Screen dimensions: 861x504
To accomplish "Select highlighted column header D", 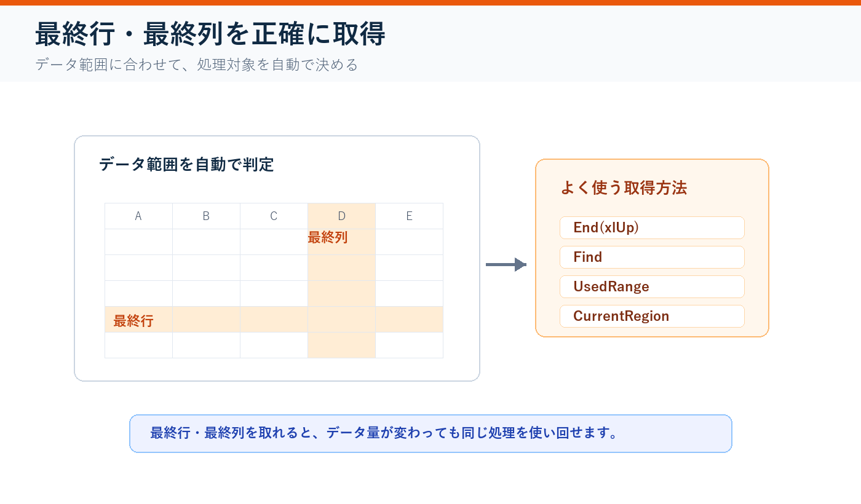I will tap(341, 216).
